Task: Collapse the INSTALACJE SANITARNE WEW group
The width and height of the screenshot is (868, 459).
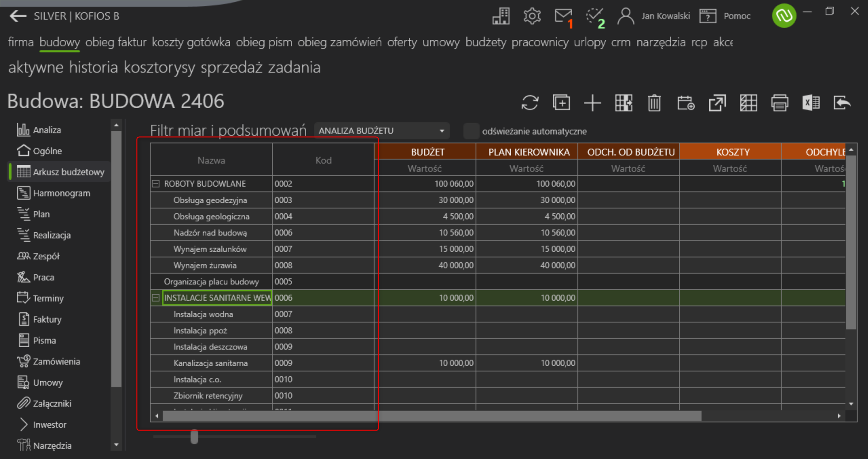Action: click(x=156, y=298)
